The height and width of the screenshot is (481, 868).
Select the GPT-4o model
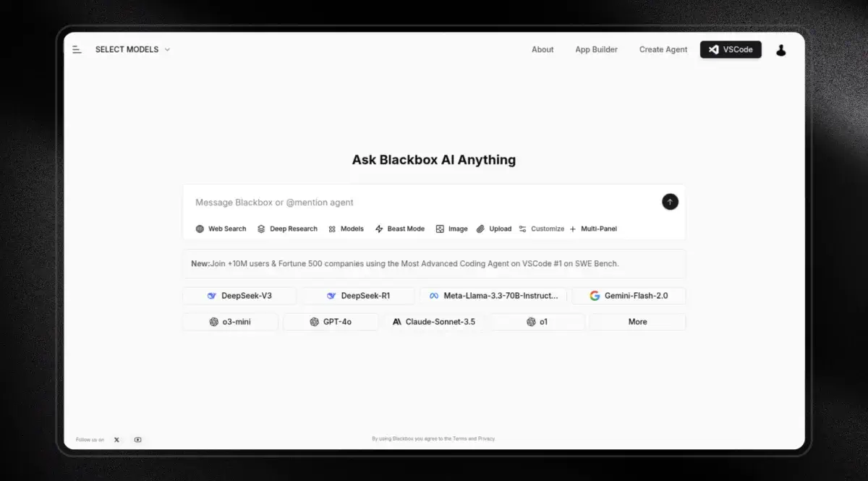(331, 322)
